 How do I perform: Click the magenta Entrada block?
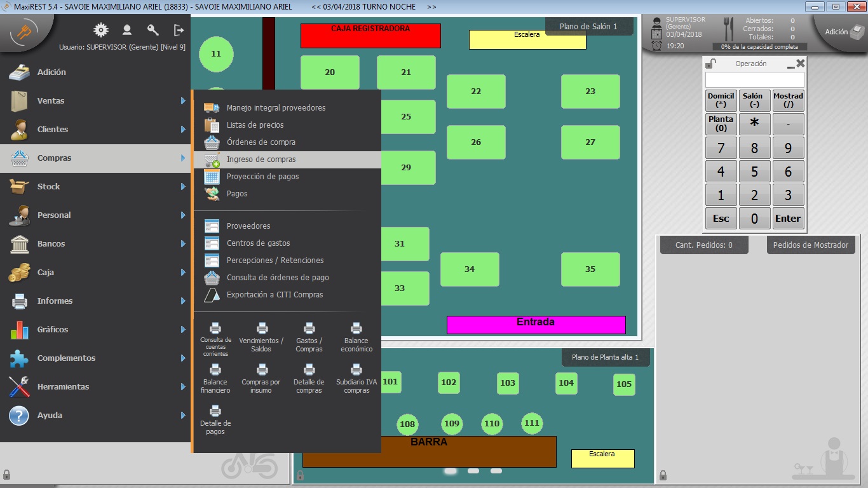click(536, 325)
